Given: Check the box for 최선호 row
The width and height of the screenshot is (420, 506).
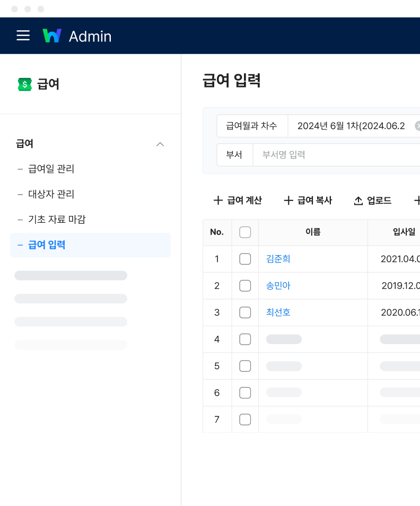Looking at the screenshot, I should (245, 312).
